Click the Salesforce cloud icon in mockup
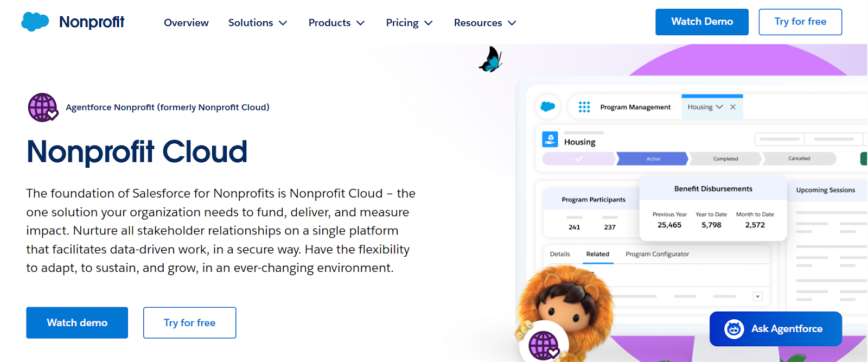Image resolution: width=868 pixels, height=362 pixels. tap(548, 106)
